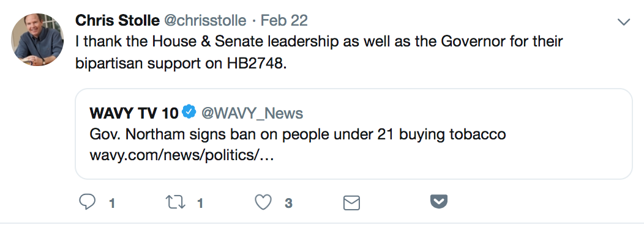
Task: Expand the tweet options chevron menu
Action: (623, 22)
